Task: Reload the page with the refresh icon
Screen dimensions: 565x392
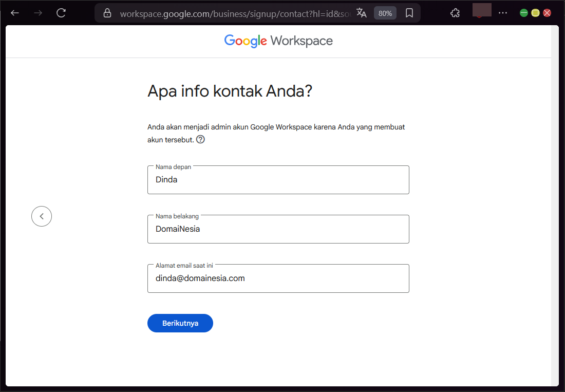Action: (61, 13)
